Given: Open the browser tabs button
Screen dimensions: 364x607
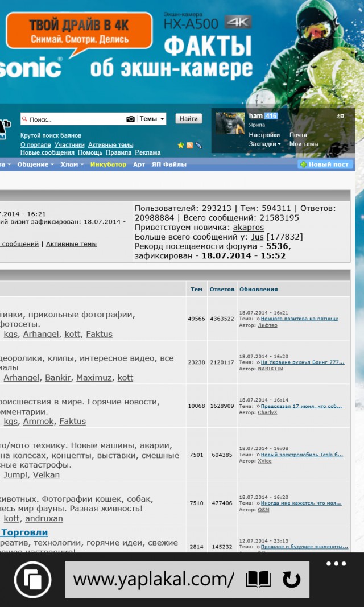Looking at the screenshot, I should point(32,580).
